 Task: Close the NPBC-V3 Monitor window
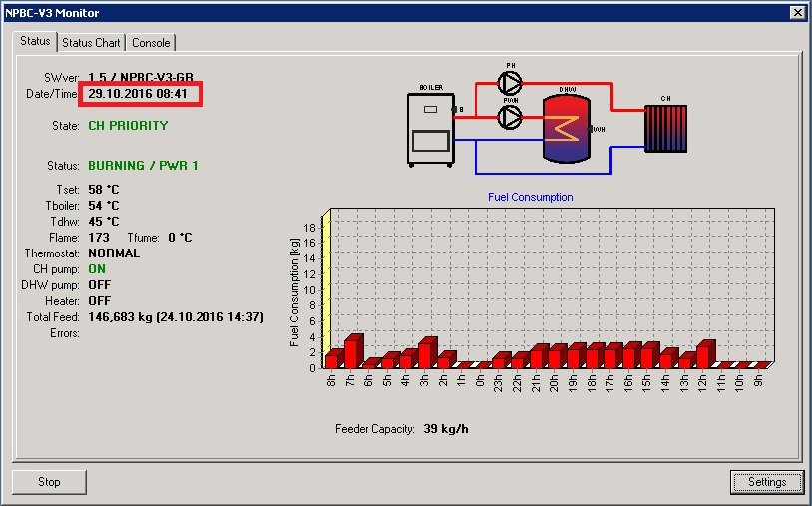click(797, 12)
